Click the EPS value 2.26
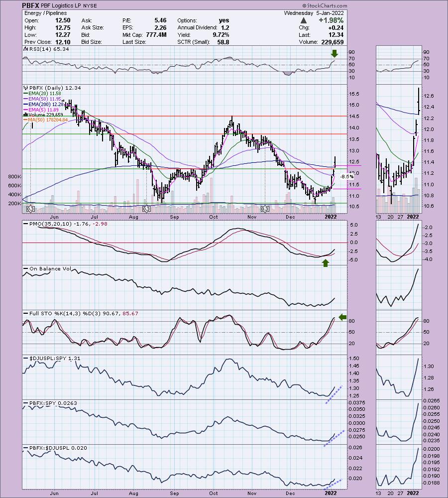This screenshot has height=498, width=448. click(x=160, y=27)
